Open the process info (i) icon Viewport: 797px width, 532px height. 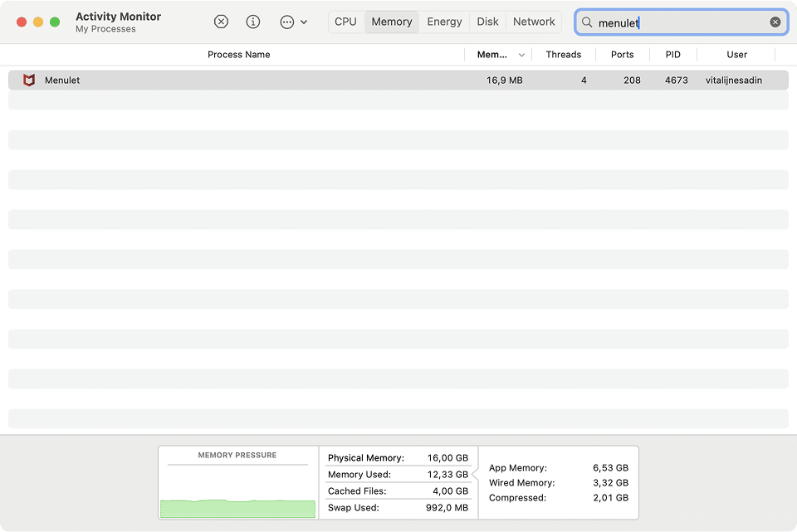click(253, 22)
